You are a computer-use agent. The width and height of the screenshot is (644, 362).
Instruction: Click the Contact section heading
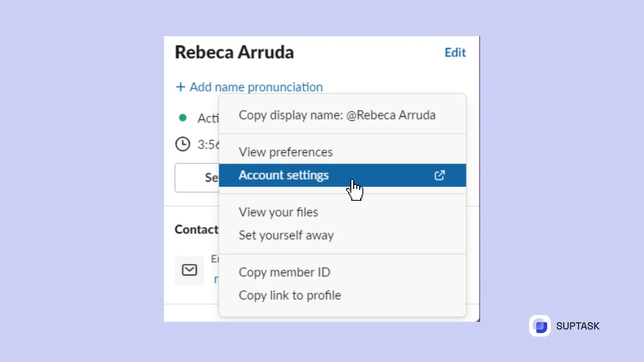coord(197,229)
